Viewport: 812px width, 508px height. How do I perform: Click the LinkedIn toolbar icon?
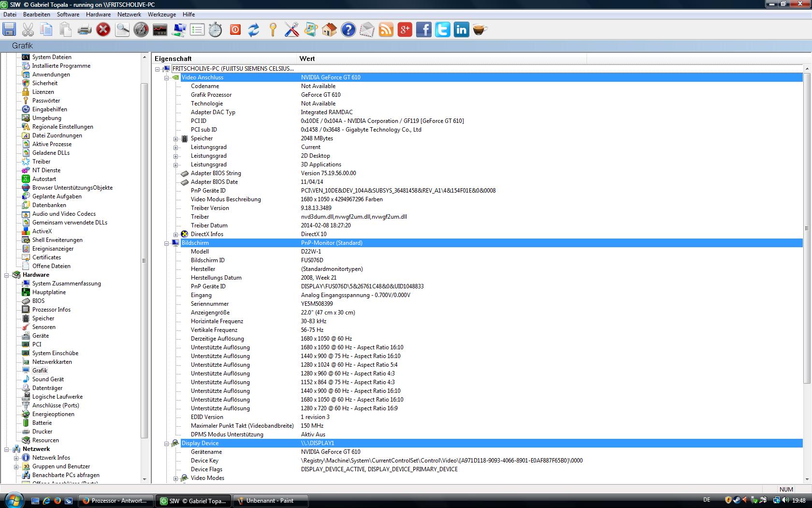[462, 30]
